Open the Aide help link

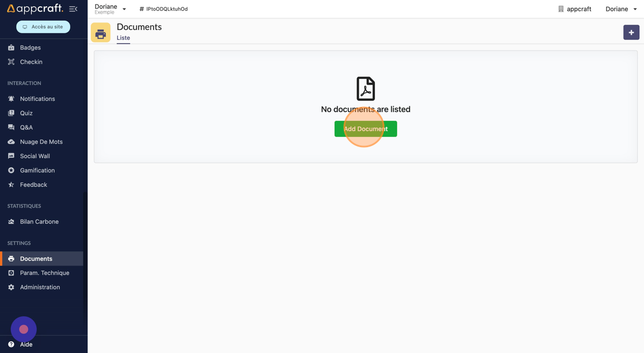coord(26,344)
